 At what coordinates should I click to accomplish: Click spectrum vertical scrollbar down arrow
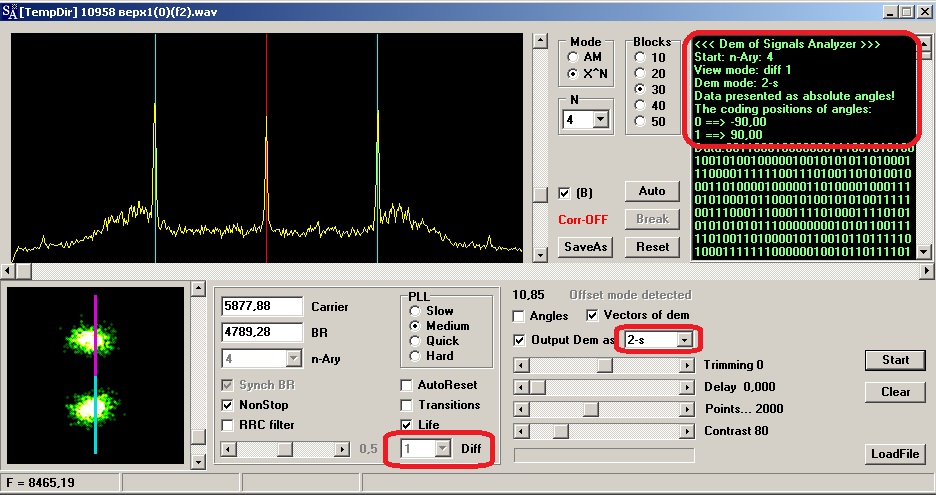[540, 255]
